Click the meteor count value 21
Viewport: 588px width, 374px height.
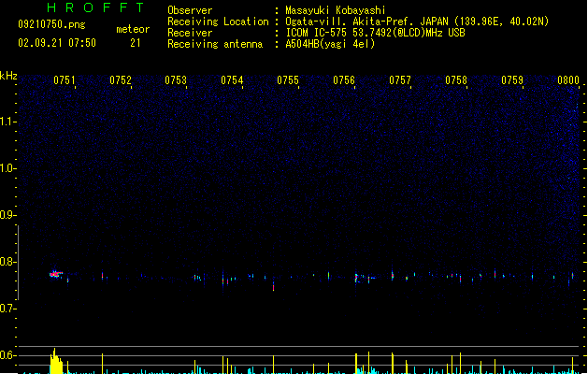click(x=136, y=43)
